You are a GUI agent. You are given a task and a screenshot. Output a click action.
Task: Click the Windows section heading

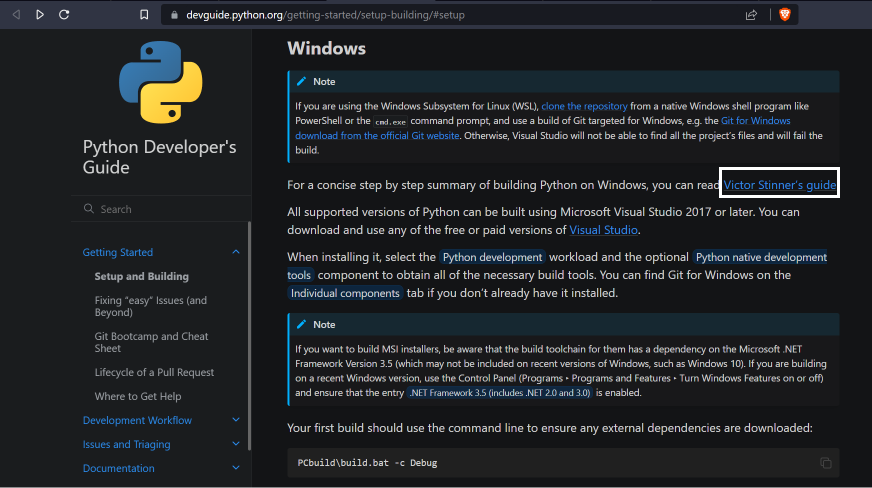[326, 48]
